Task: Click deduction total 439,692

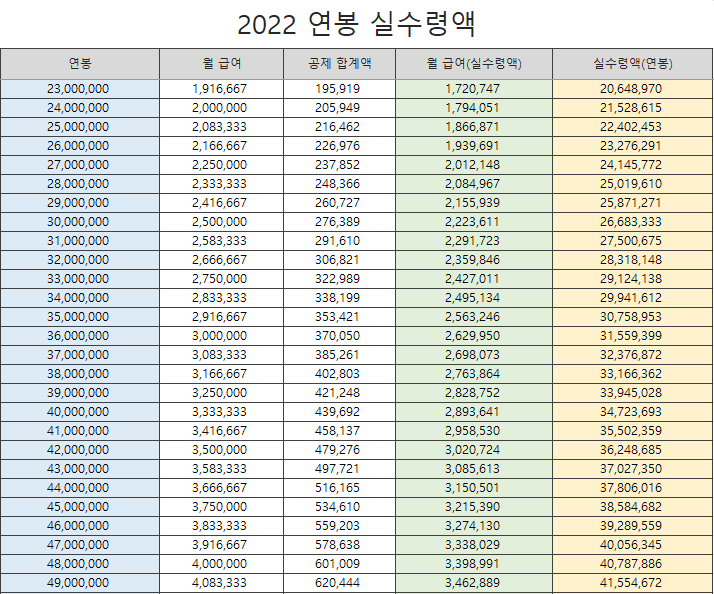Action: [x=337, y=412]
